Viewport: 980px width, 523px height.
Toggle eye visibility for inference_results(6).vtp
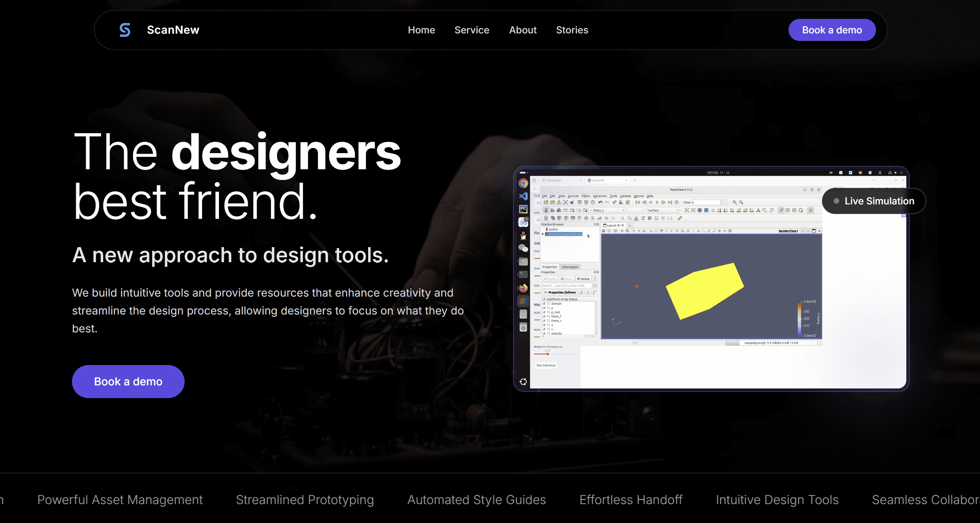pos(543,234)
